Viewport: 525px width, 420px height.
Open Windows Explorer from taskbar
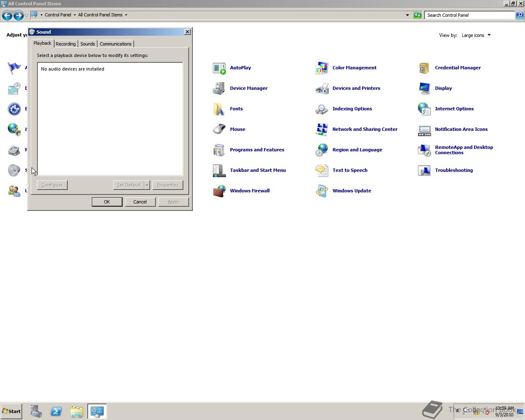pos(77,411)
